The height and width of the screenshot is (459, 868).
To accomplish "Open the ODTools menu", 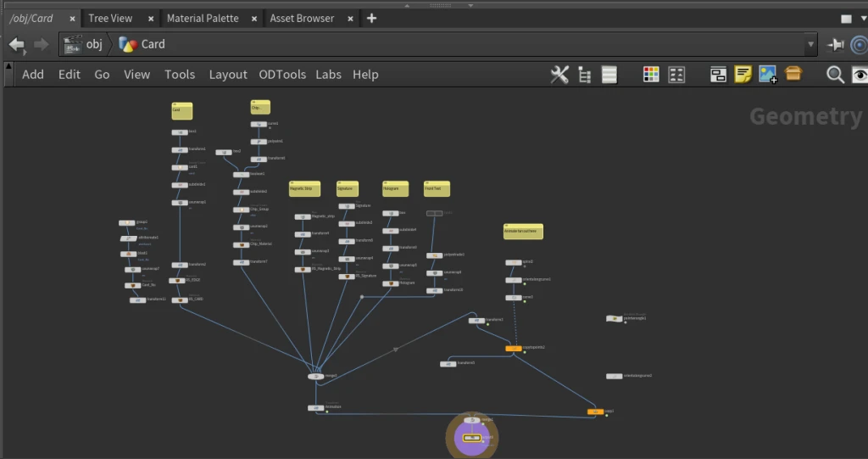I will click(x=282, y=75).
